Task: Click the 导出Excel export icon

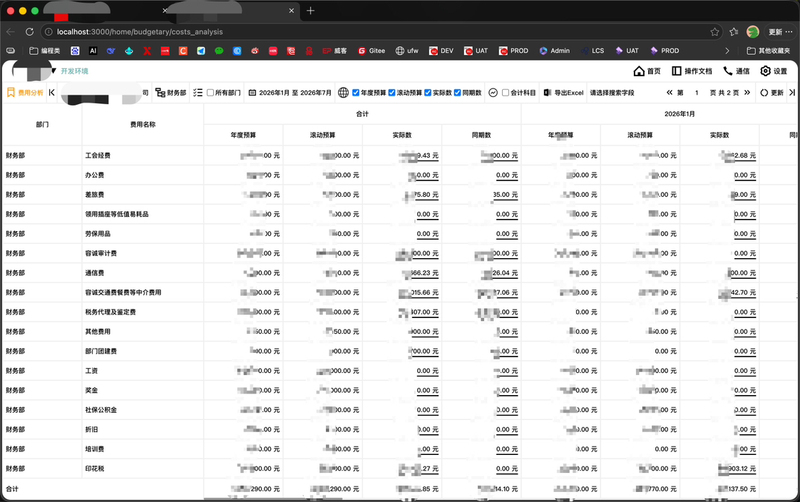Action: click(x=547, y=92)
